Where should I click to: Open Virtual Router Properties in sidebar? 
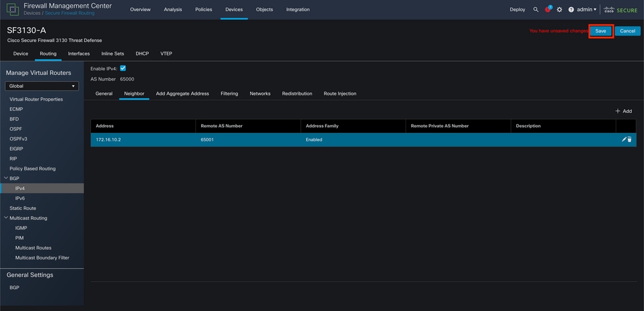36,99
